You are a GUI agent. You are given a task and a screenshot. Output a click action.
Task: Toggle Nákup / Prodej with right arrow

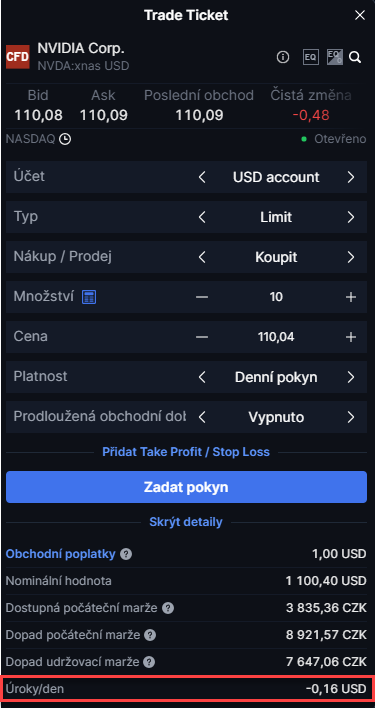(351, 257)
